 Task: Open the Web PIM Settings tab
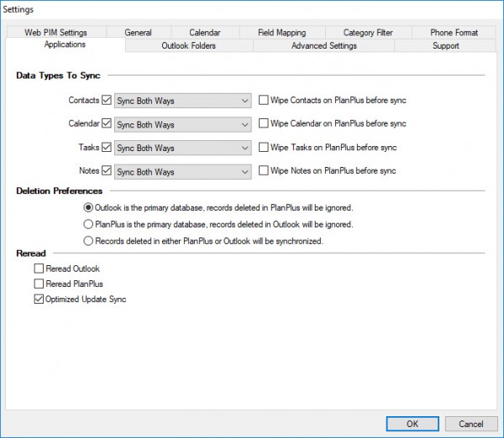click(x=55, y=33)
